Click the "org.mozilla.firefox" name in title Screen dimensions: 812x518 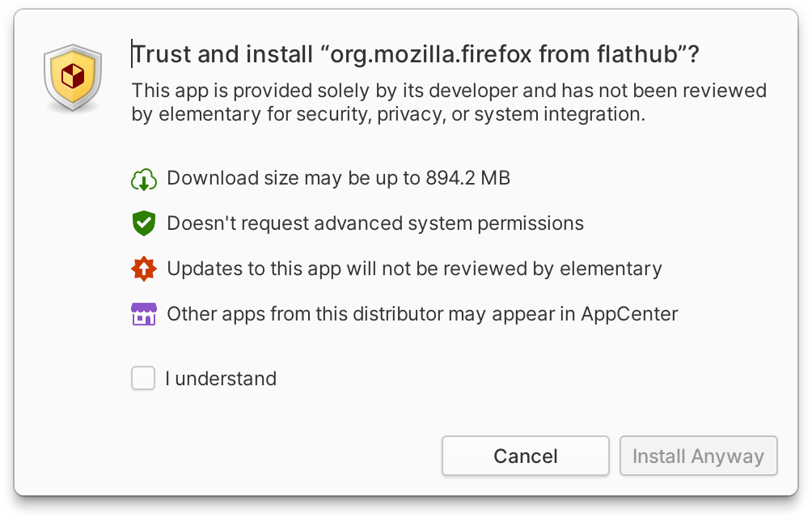click(x=431, y=54)
